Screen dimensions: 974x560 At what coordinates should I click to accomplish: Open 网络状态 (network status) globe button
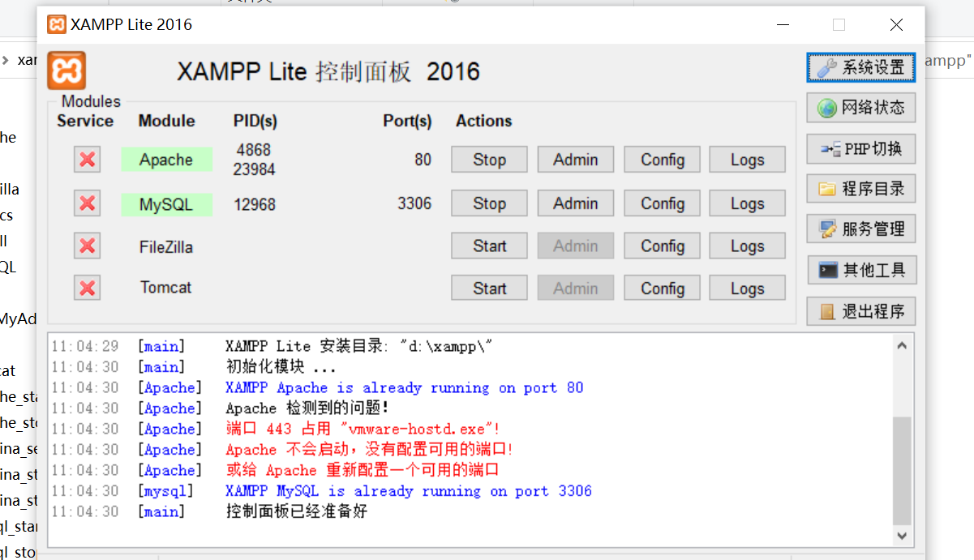[x=861, y=108]
